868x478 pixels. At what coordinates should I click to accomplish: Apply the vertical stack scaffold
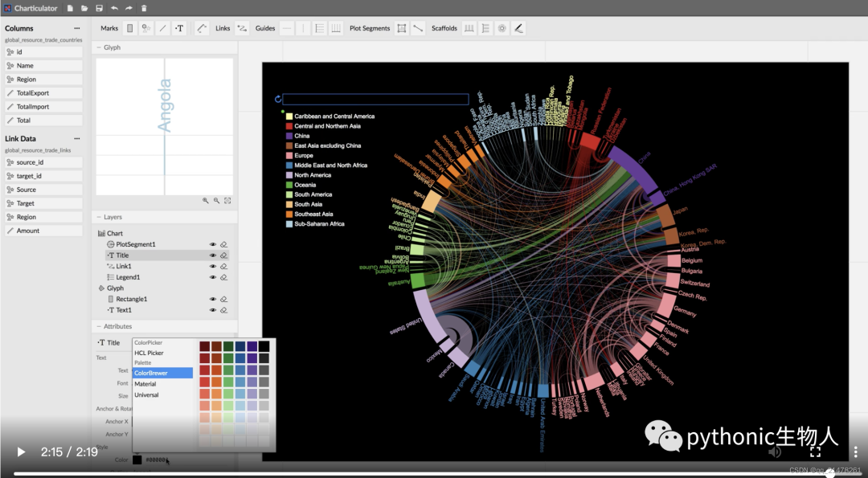(x=485, y=28)
